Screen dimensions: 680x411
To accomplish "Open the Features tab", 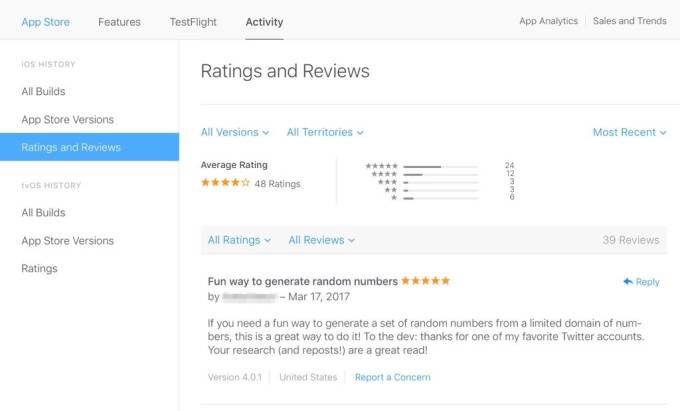I will pos(119,21).
